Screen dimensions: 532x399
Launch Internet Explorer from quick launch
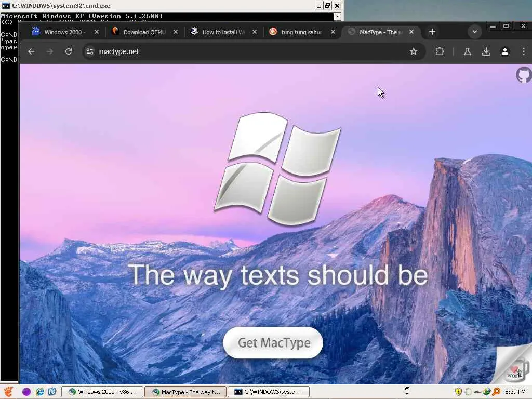click(39, 392)
